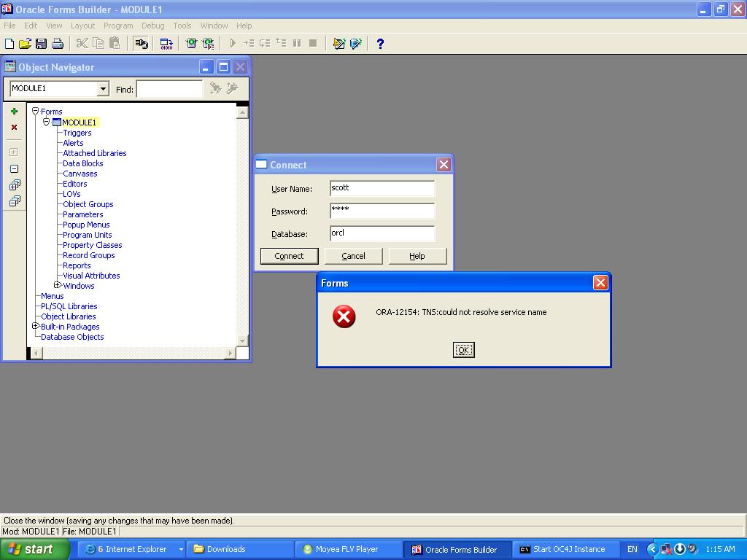747x560 pixels.
Task: Click the Go debug play icon
Action: 233,44
